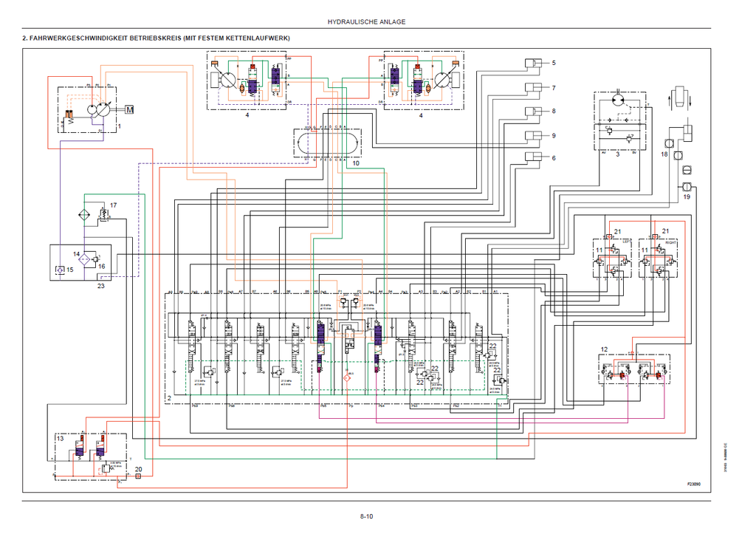756x537 pixels.
Task: Click the number 18 label
Action: coord(664,154)
